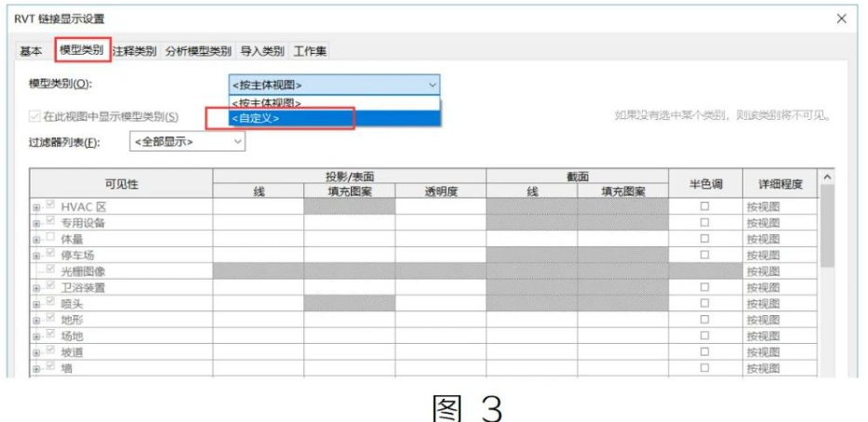Expand the 卫浴装置 category
Screen dimensions: 868x422
pos(36,288)
